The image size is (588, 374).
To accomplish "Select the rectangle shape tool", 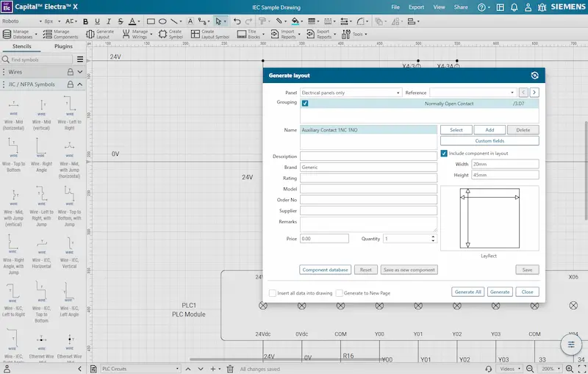I will pos(151,21).
